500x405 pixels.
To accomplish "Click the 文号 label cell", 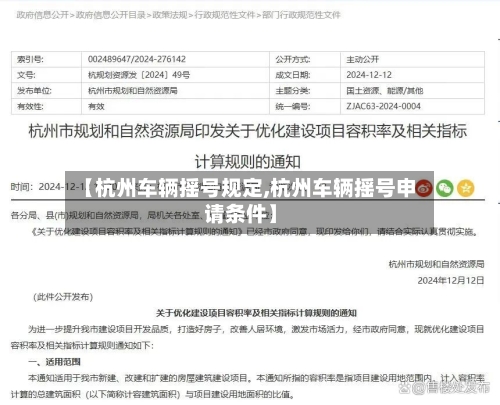I will point(47,75).
